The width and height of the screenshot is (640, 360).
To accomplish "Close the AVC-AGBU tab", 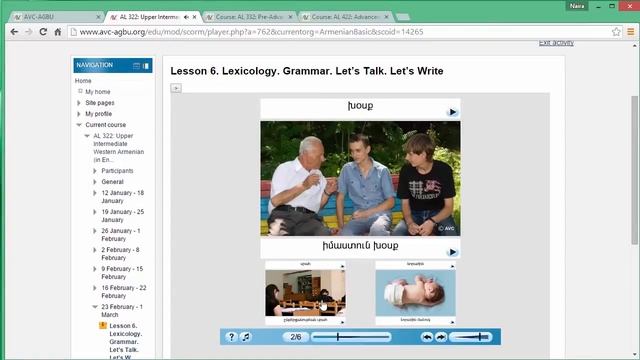I will tap(98, 17).
